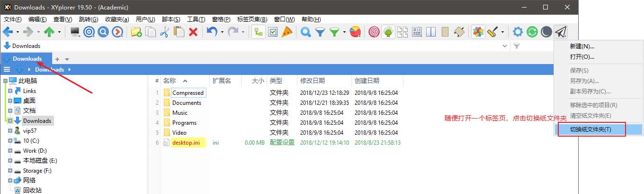Open the Back button history dropdown arrow

click(18, 32)
